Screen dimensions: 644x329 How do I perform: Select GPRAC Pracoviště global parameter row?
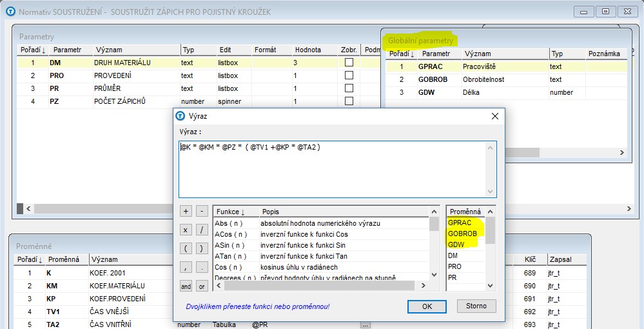click(507, 66)
